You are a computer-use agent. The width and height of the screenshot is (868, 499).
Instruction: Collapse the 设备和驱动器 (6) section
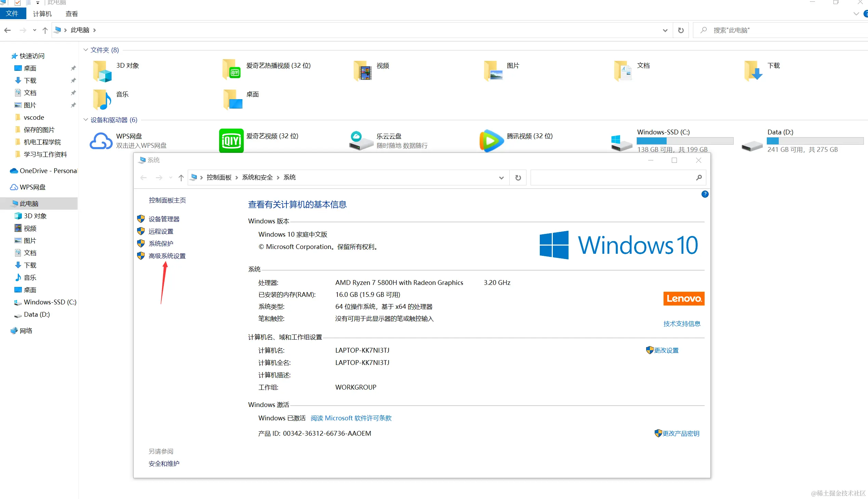[85, 120]
